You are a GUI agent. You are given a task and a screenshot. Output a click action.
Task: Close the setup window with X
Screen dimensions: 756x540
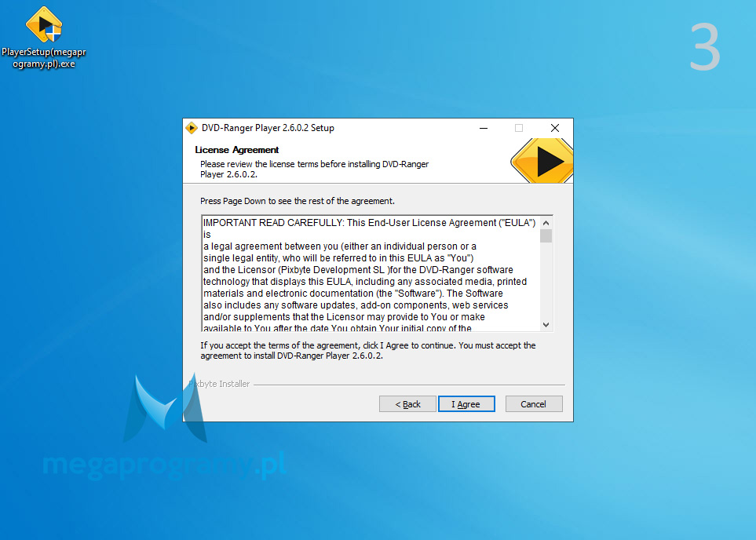pos(555,128)
